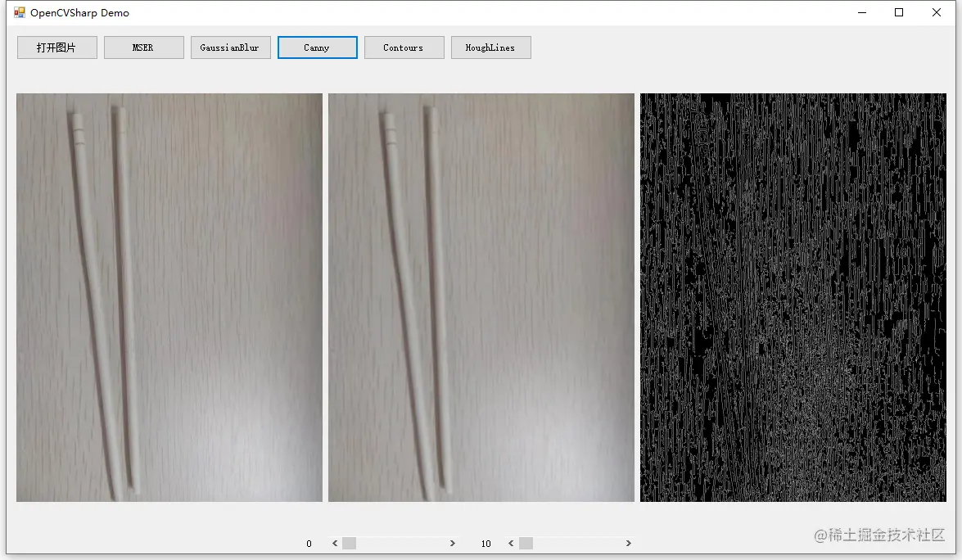Click right arrow of second scrollbar

pyautogui.click(x=628, y=544)
